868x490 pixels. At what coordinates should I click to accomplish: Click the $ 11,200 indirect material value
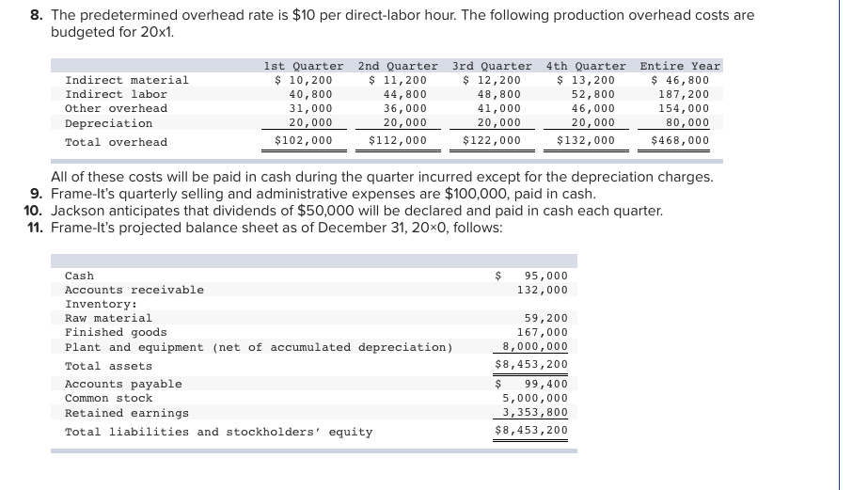(398, 80)
